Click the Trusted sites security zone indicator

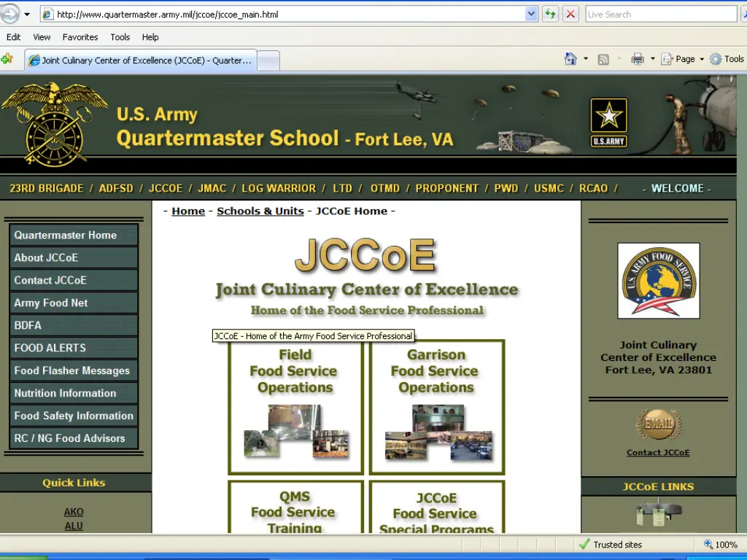point(611,544)
